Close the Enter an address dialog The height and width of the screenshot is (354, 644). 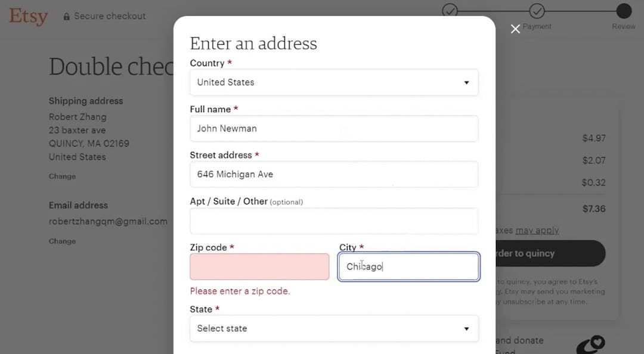(515, 29)
